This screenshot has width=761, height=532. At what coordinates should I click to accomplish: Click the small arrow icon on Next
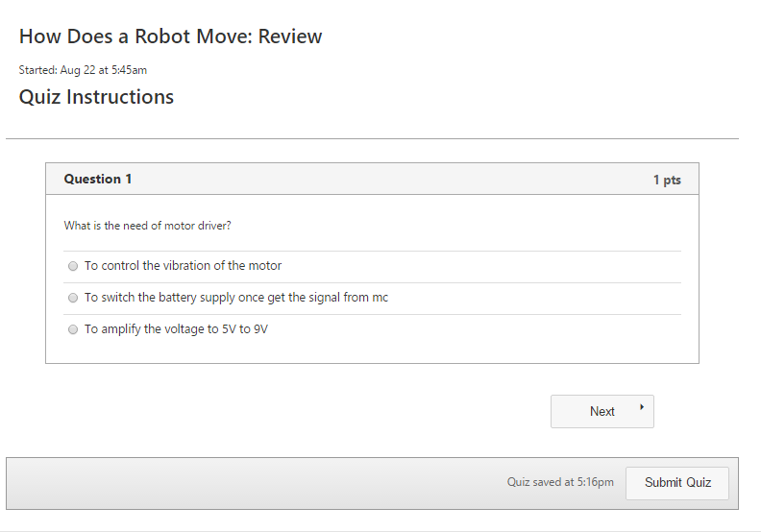coord(642,407)
